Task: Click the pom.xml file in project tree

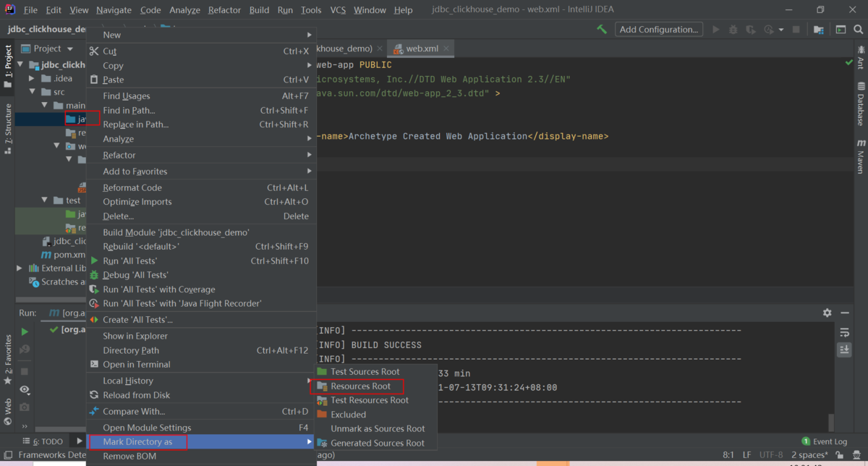Action: [64, 255]
